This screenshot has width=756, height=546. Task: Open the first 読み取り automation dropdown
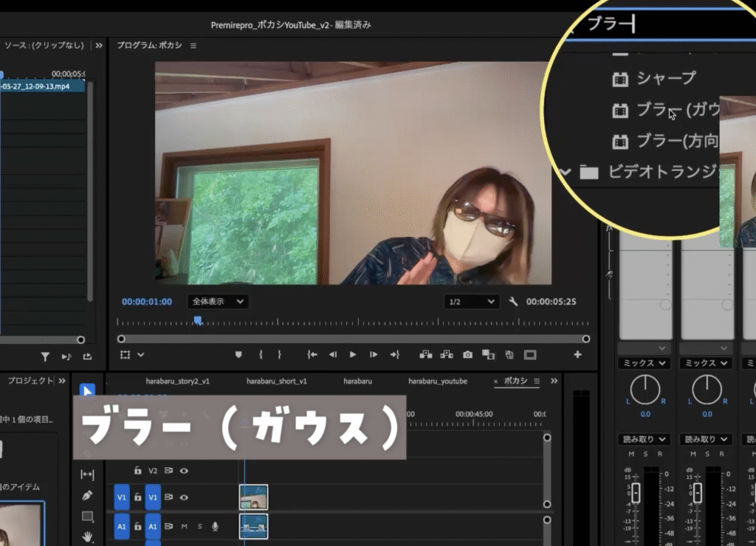645,439
